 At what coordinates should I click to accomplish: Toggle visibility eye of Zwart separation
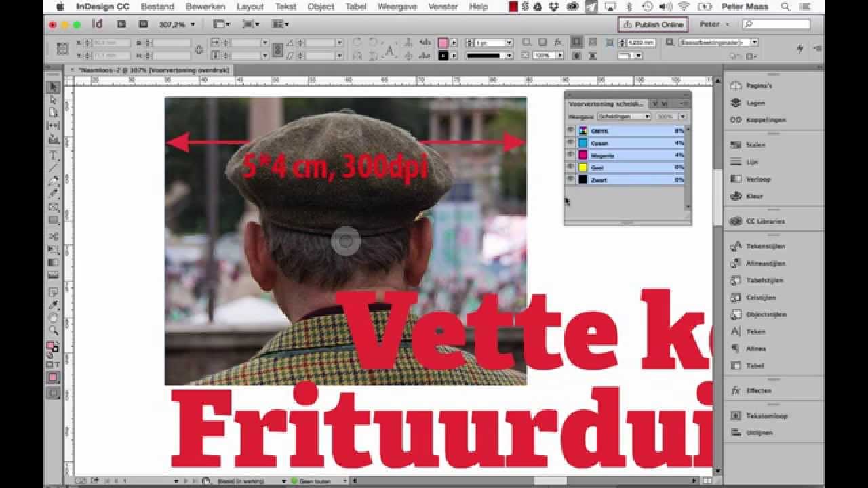click(570, 180)
